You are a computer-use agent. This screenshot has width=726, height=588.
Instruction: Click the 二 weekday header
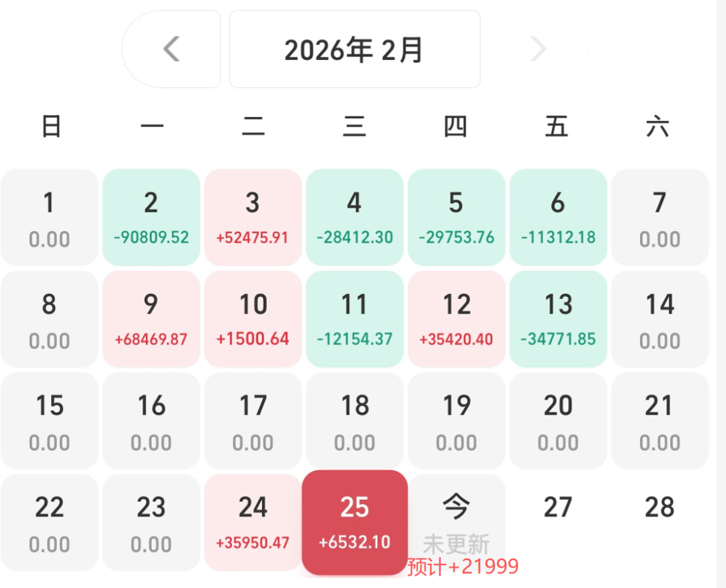coord(253,126)
